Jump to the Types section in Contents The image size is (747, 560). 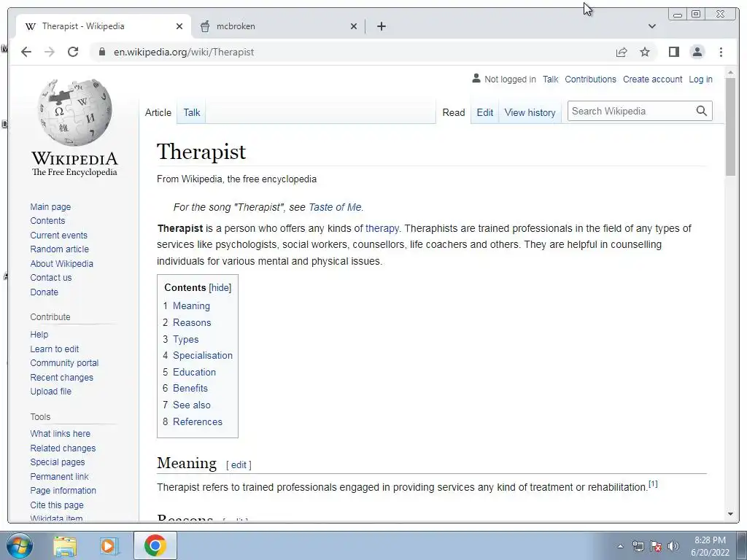185,339
